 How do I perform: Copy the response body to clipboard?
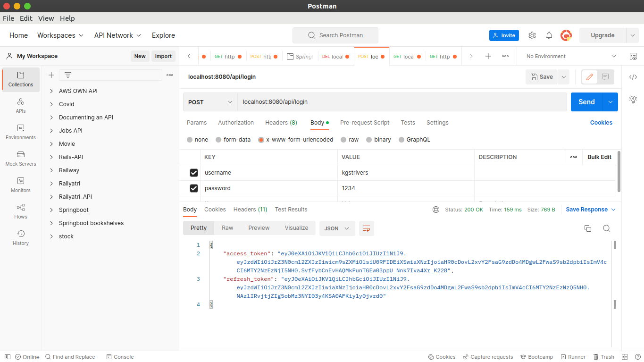(x=588, y=228)
